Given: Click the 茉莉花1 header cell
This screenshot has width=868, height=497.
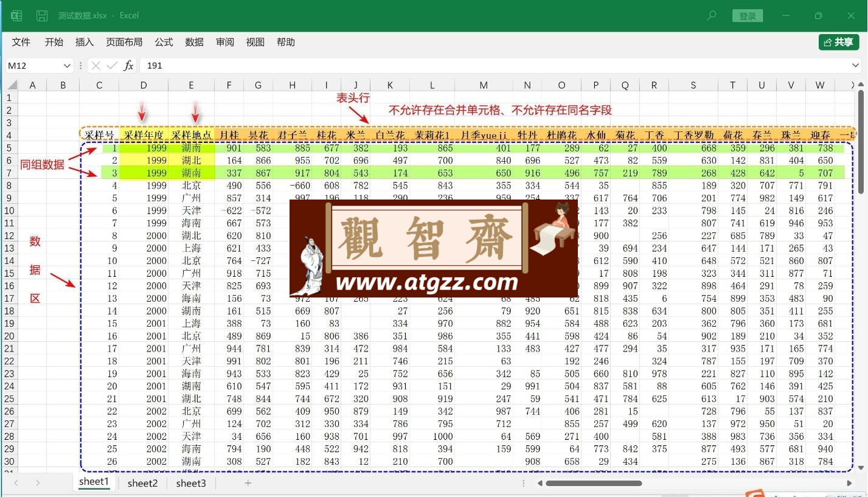Looking at the screenshot, I should (x=432, y=135).
